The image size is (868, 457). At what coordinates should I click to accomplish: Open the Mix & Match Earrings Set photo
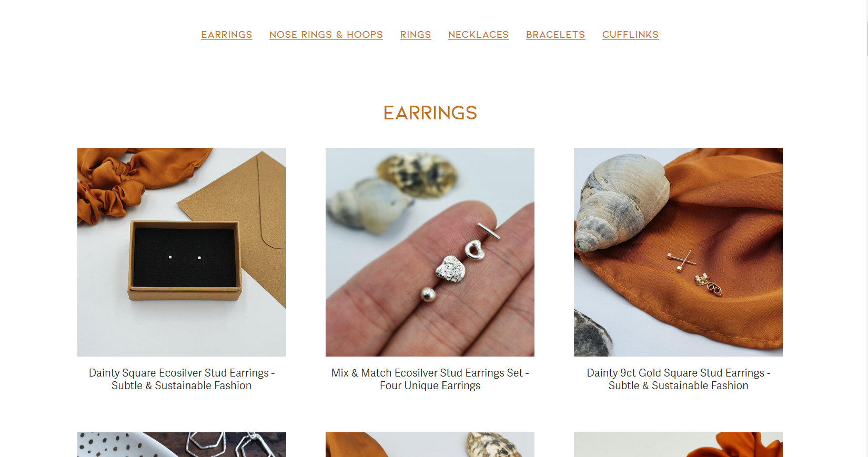[x=430, y=252]
